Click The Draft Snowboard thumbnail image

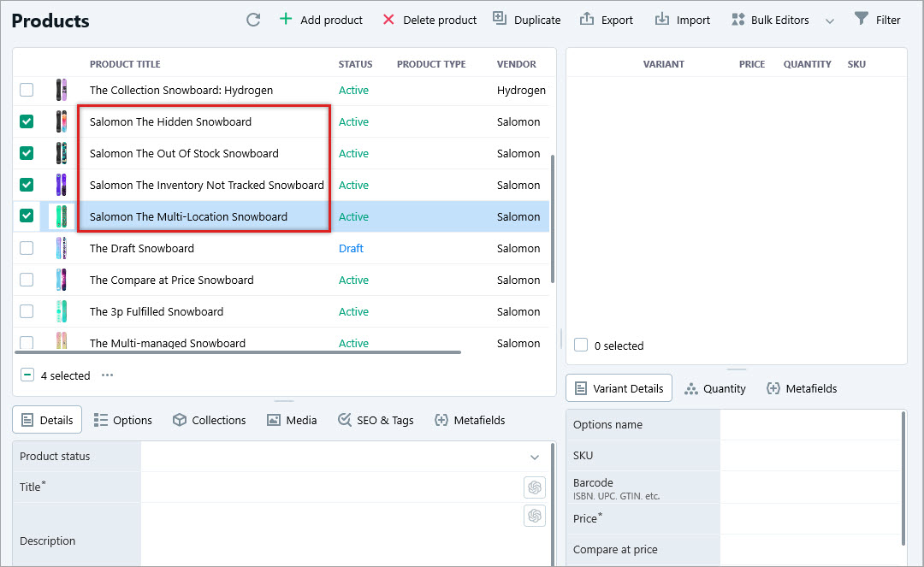[x=62, y=249]
